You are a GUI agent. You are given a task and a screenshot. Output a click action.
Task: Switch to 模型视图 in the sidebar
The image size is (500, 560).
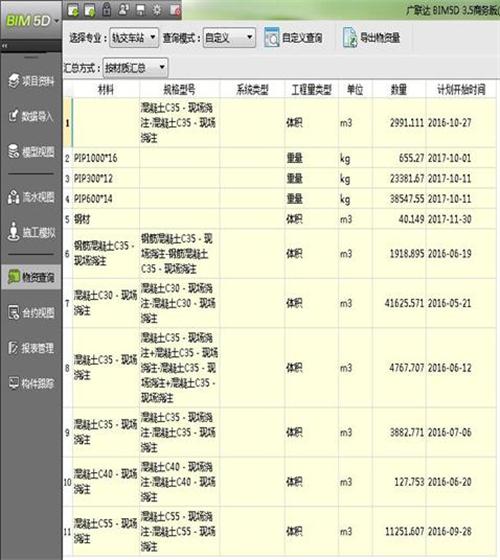point(31,152)
